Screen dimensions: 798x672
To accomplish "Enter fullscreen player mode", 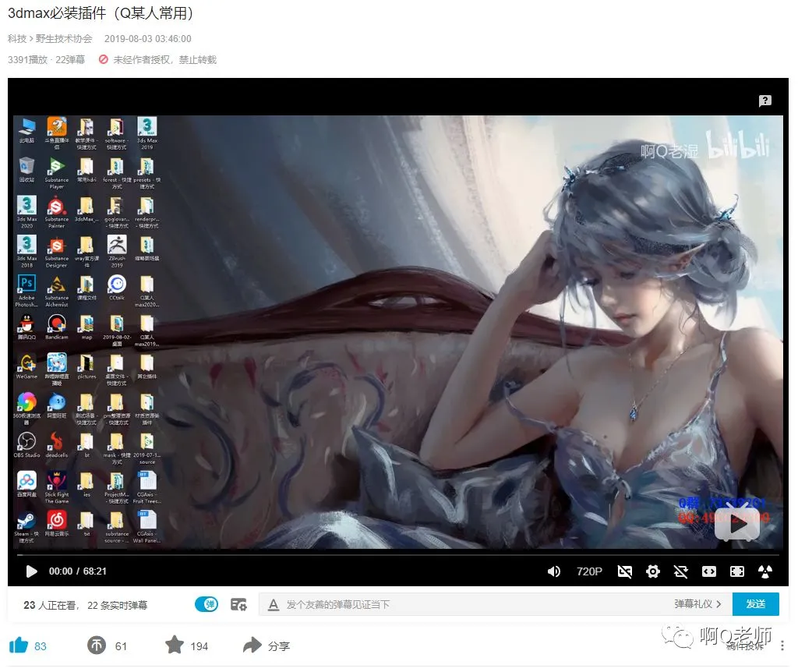I will click(x=737, y=571).
